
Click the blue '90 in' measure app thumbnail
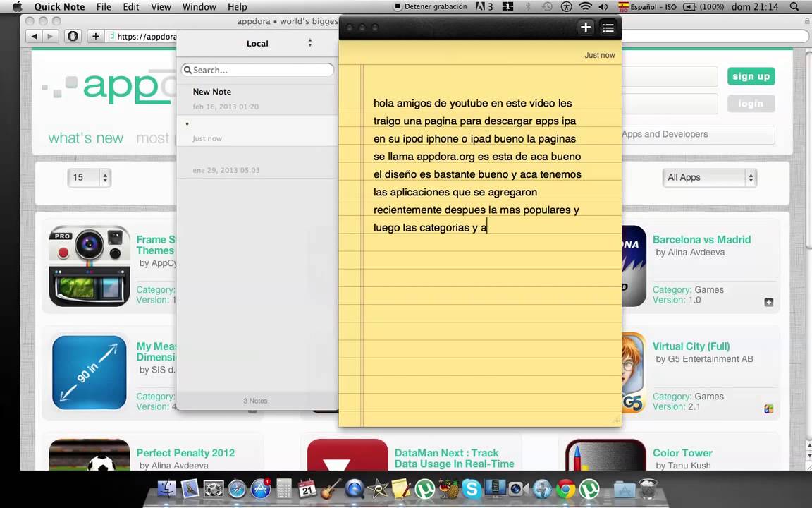click(x=89, y=373)
